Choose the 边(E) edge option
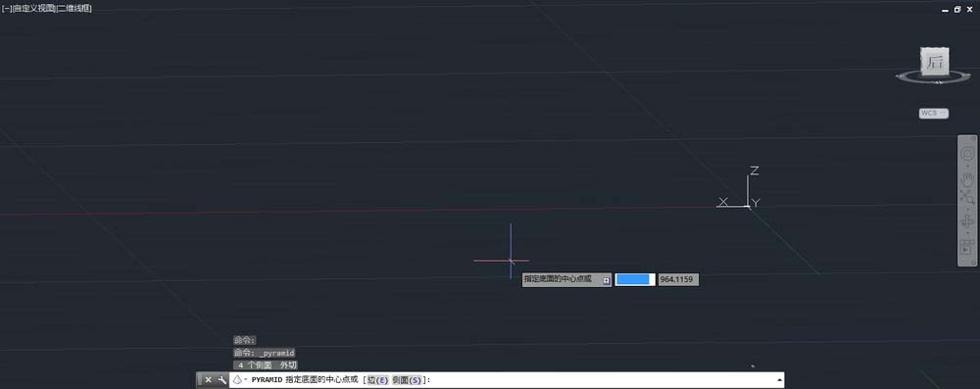Screen dimensions: 980x389 tap(377, 379)
